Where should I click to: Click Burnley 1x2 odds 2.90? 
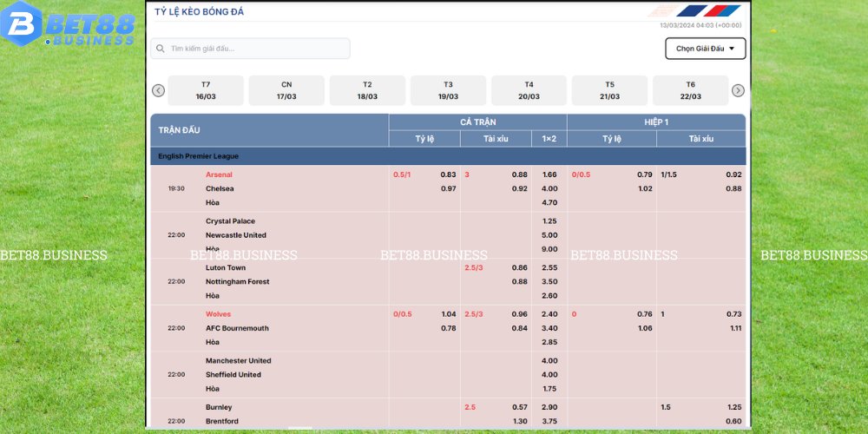[549, 407]
